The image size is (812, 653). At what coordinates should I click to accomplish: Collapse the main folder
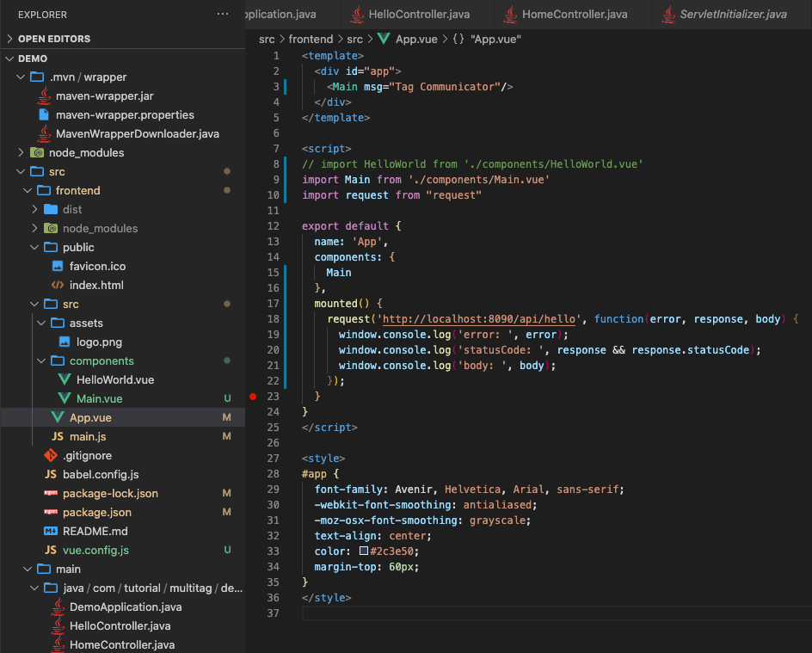[x=28, y=569]
